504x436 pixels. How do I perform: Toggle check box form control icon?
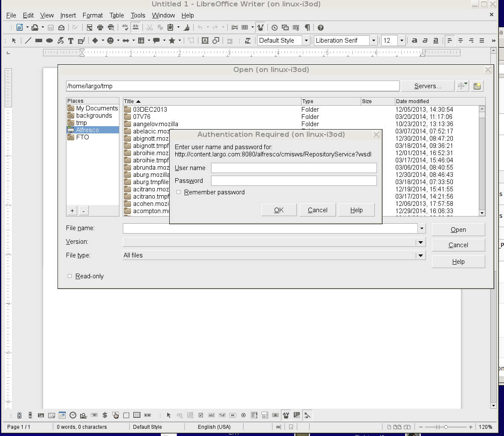coord(201,415)
